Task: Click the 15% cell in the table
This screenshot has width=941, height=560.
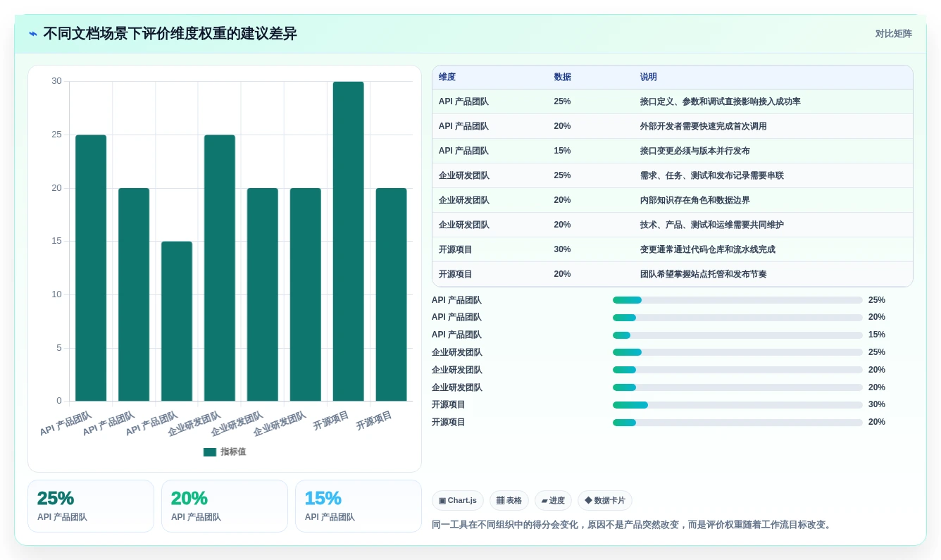Action: pyautogui.click(x=563, y=151)
